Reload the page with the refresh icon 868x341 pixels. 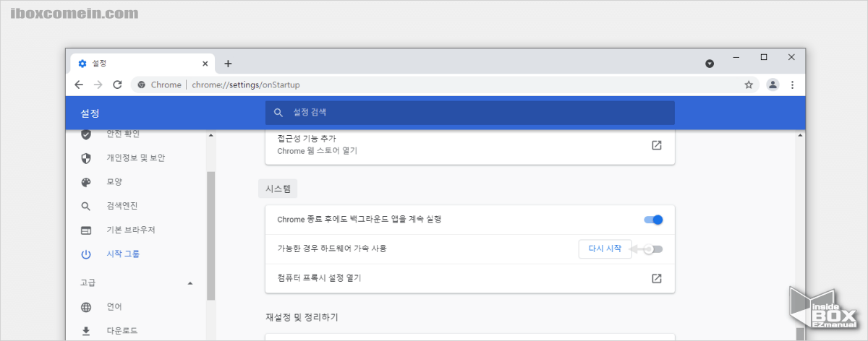[118, 85]
